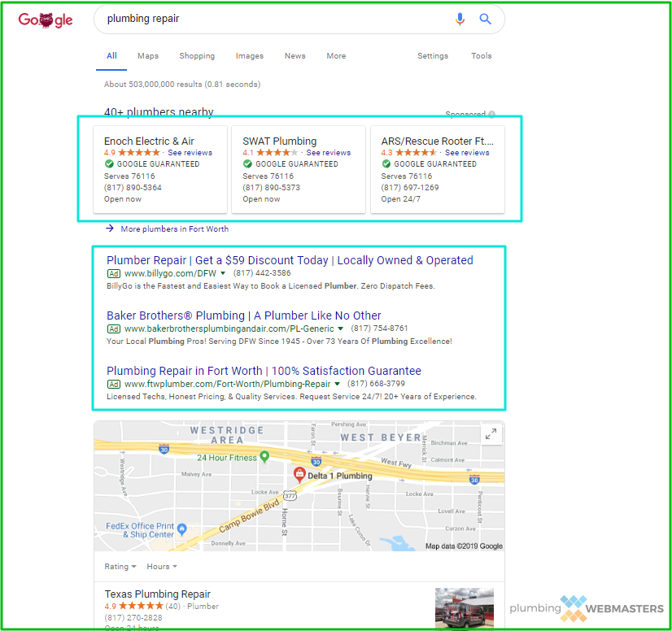Click the Texas Plumbing Repair photo thumbnail
672x631 pixels.
pos(465,608)
